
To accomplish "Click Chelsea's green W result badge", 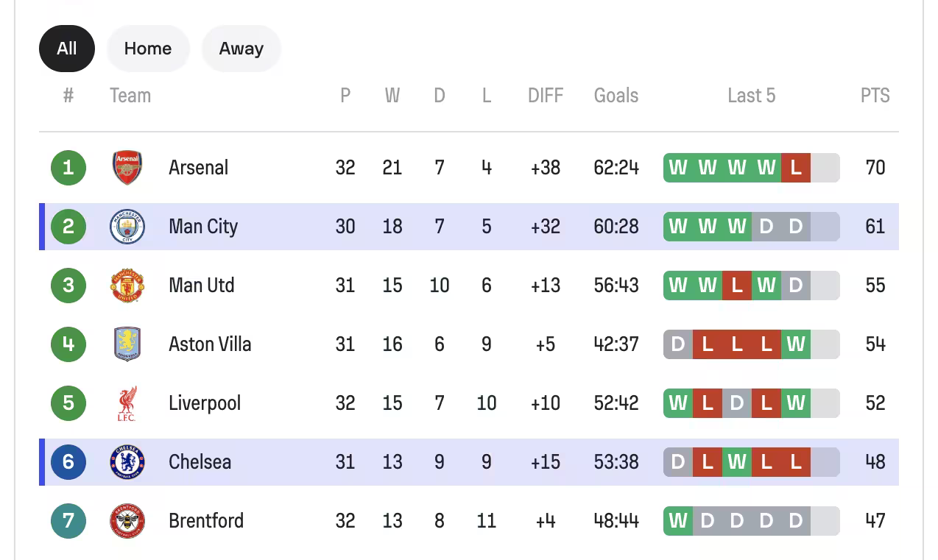I will 736,462.
